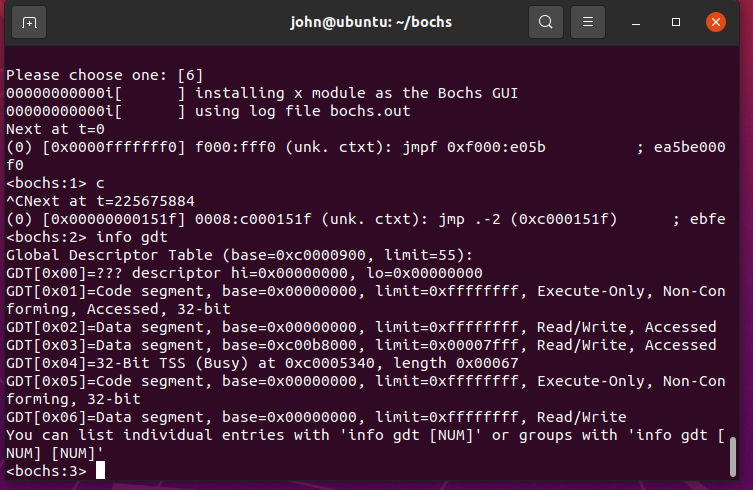Screen dimensions: 753x490
Task: Click the 'info gdt' command text
Action: [132, 237]
